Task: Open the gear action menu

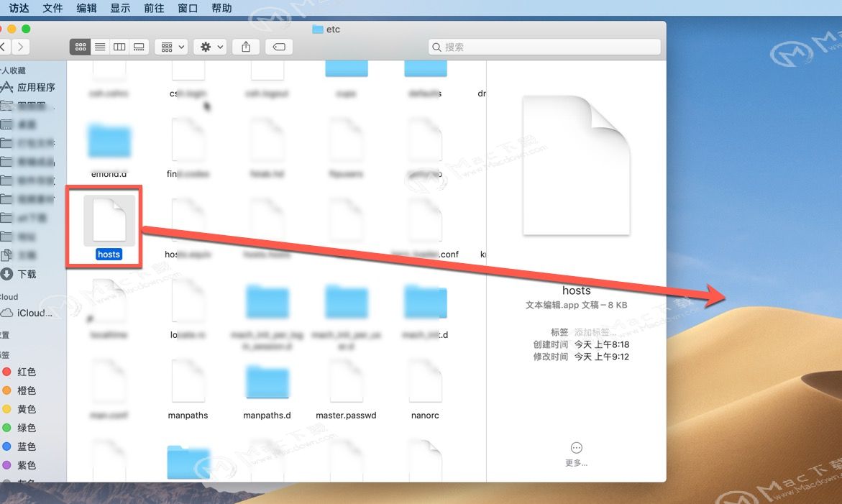Action: coord(211,47)
